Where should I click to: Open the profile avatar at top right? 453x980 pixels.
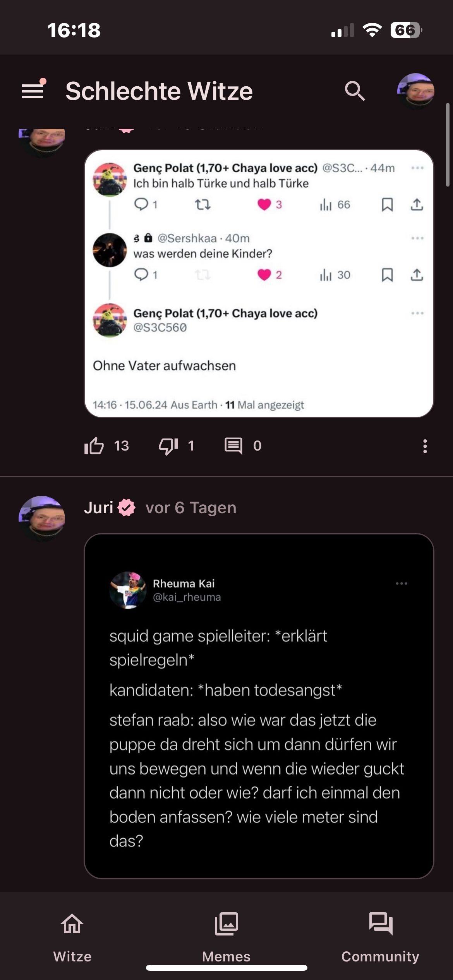415,91
